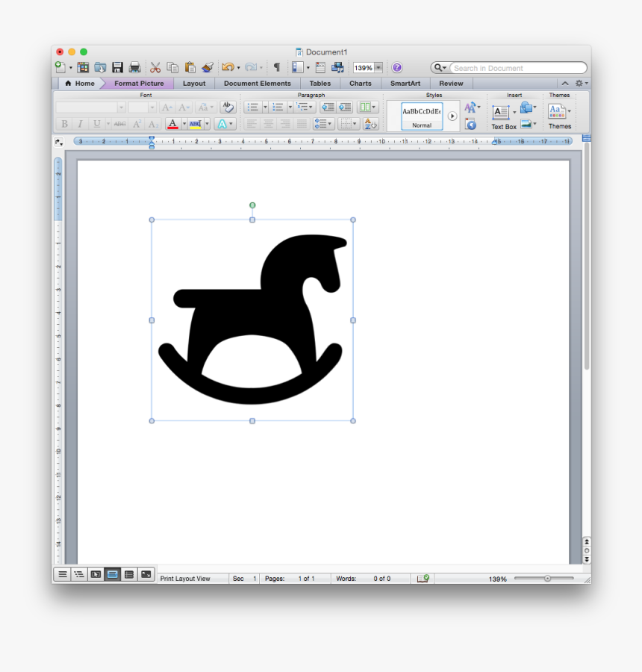Expand the Styles gallery with the arrow button
The height and width of the screenshot is (672, 642).
click(x=452, y=116)
